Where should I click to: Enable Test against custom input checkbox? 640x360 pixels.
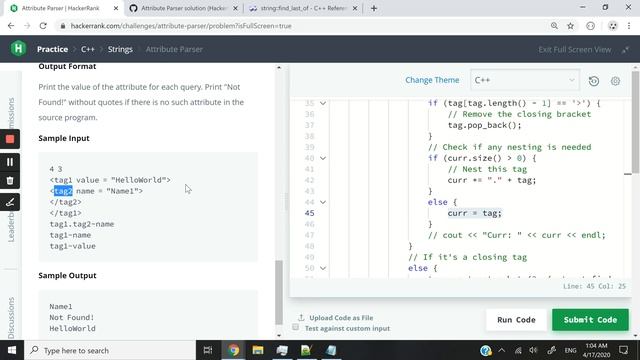tap(296, 327)
